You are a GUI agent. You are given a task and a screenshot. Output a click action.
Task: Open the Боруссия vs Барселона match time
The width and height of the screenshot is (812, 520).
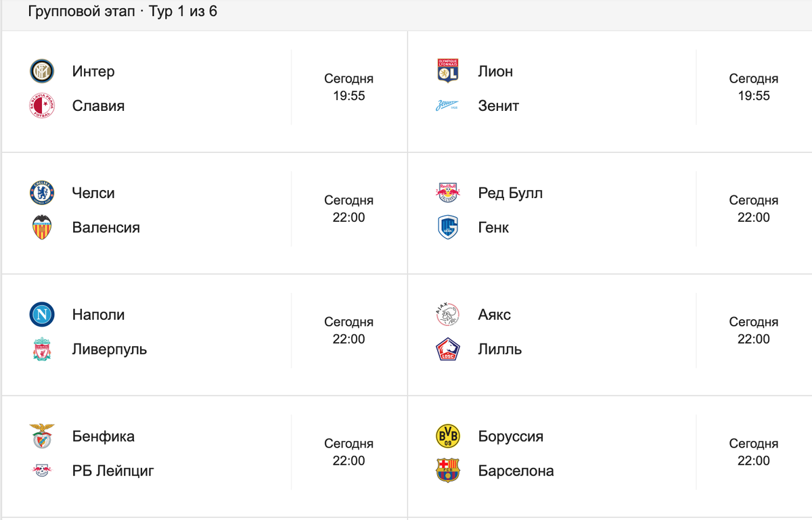(754, 452)
